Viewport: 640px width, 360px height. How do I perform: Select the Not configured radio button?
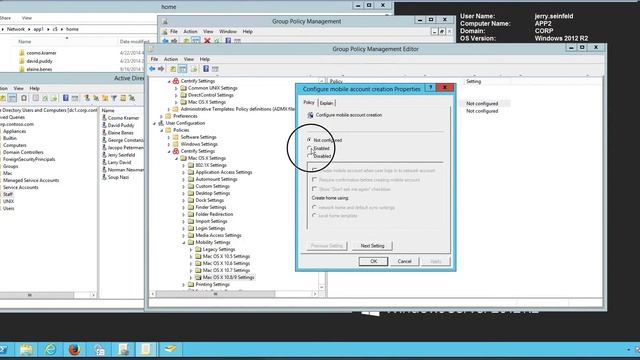coord(309,140)
